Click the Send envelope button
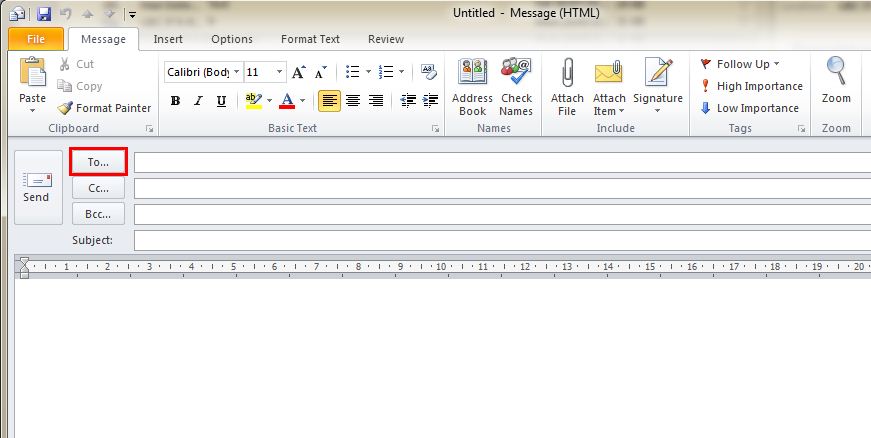Image resolution: width=871 pixels, height=438 pixels. click(x=37, y=187)
